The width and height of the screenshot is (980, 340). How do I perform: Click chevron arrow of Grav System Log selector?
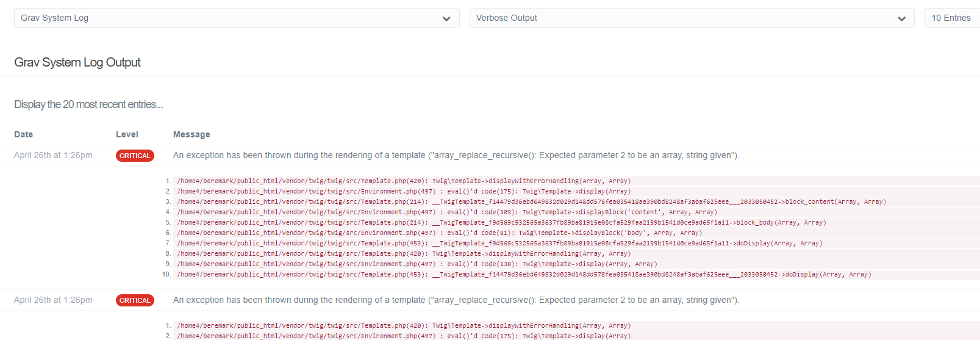pos(446,19)
